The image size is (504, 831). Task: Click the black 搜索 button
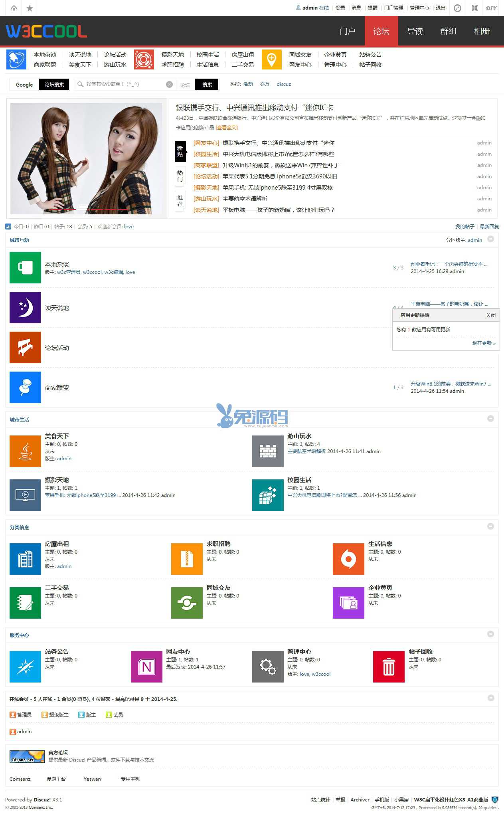[207, 84]
